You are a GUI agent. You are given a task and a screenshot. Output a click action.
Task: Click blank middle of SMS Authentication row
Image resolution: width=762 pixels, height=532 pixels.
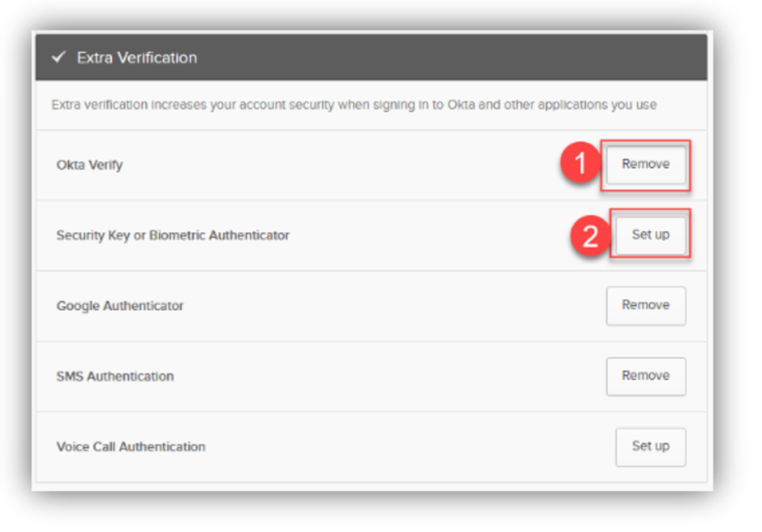pyautogui.click(x=388, y=377)
